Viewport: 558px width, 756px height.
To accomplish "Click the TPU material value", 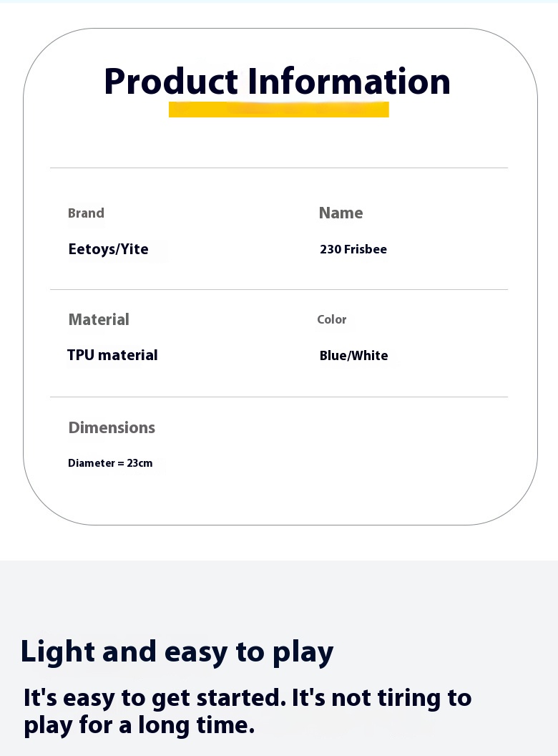I will 112,356.
